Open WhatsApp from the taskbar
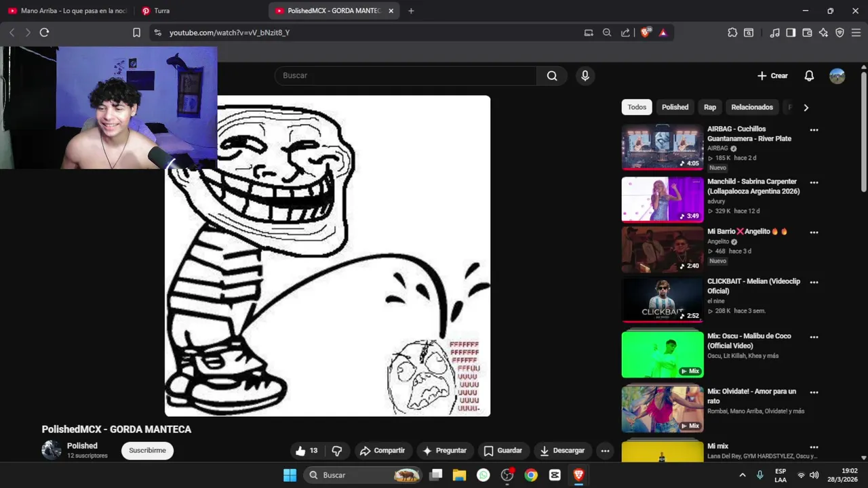The height and width of the screenshot is (488, 868). tap(483, 475)
